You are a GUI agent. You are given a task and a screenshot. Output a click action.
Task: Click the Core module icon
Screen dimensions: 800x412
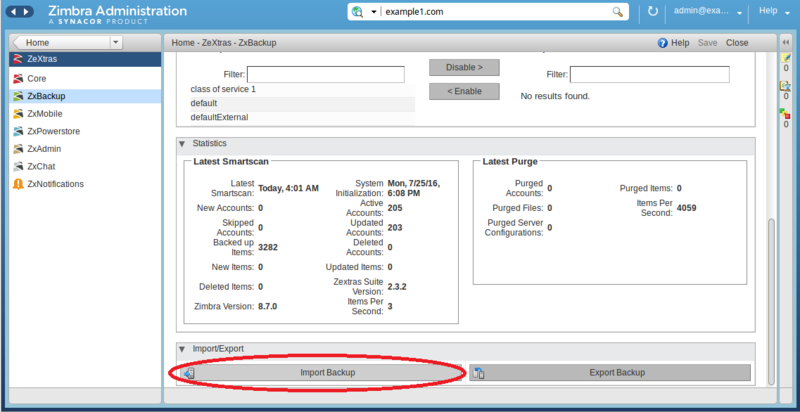(x=18, y=79)
